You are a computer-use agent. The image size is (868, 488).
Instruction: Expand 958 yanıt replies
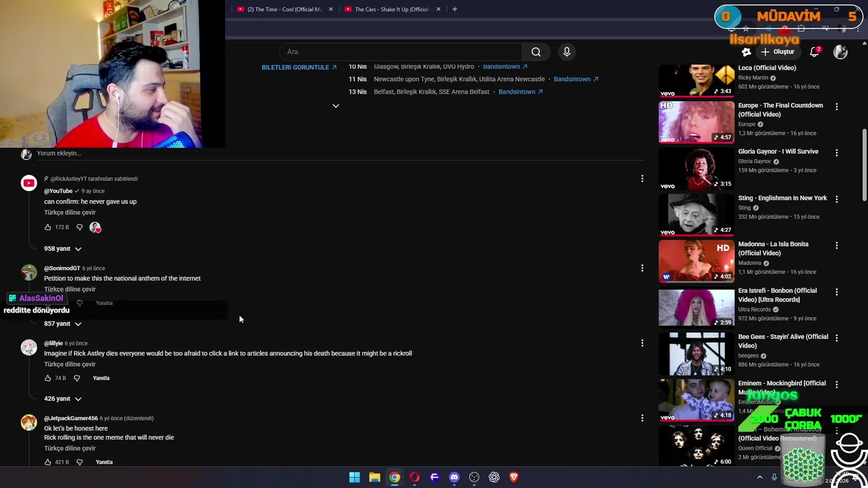click(62, 249)
